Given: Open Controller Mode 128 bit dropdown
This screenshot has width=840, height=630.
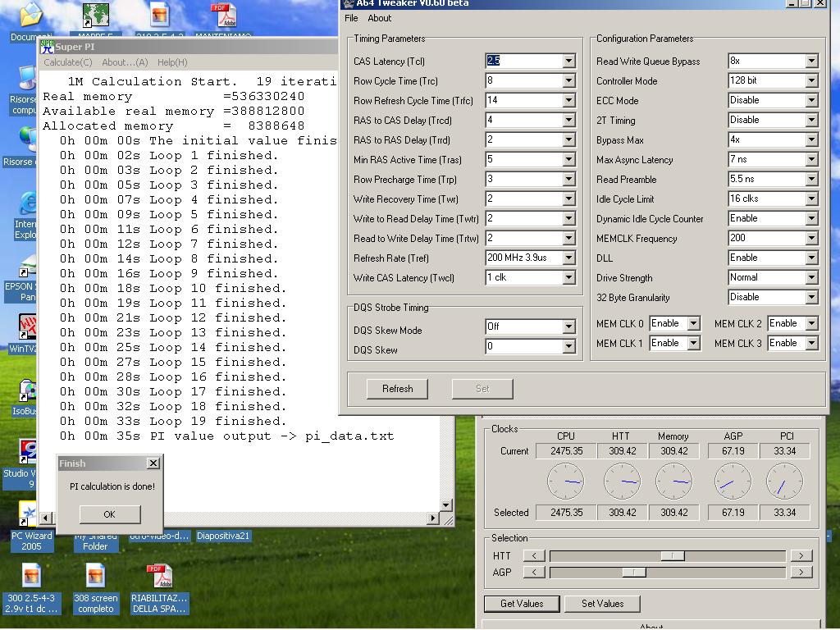Looking at the screenshot, I should click(811, 80).
